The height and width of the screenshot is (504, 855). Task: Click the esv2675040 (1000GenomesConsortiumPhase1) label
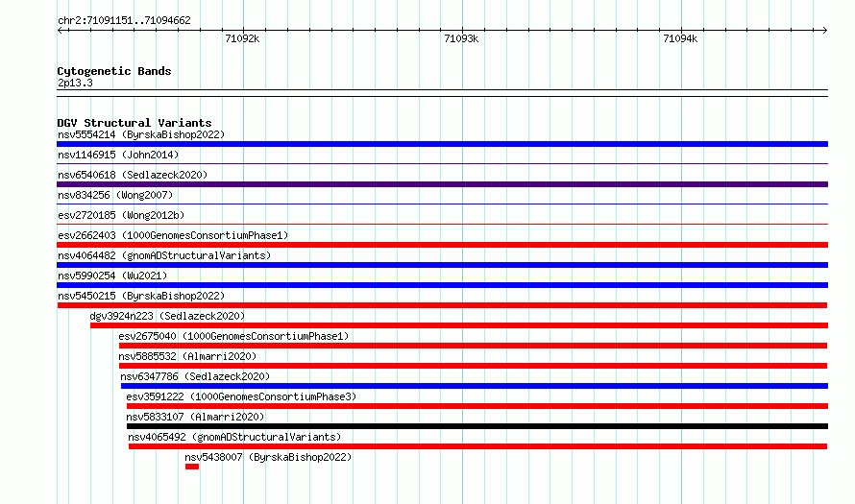[233, 336]
